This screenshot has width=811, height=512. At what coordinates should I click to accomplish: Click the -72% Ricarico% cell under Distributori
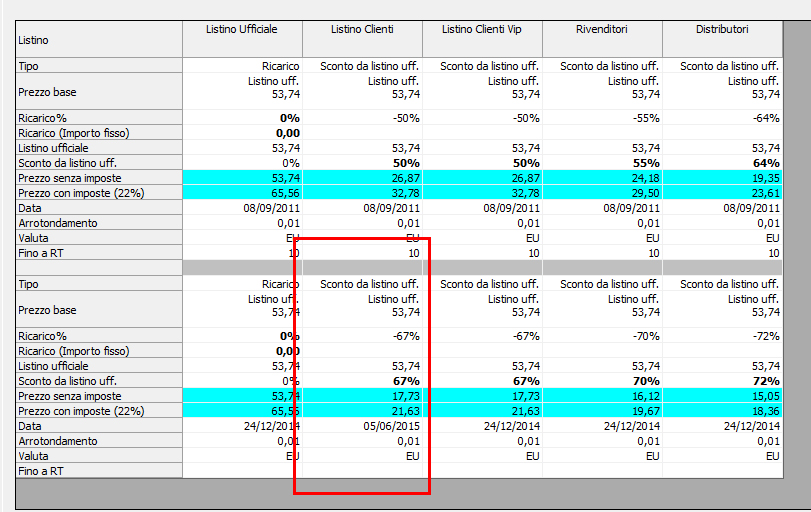722,336
